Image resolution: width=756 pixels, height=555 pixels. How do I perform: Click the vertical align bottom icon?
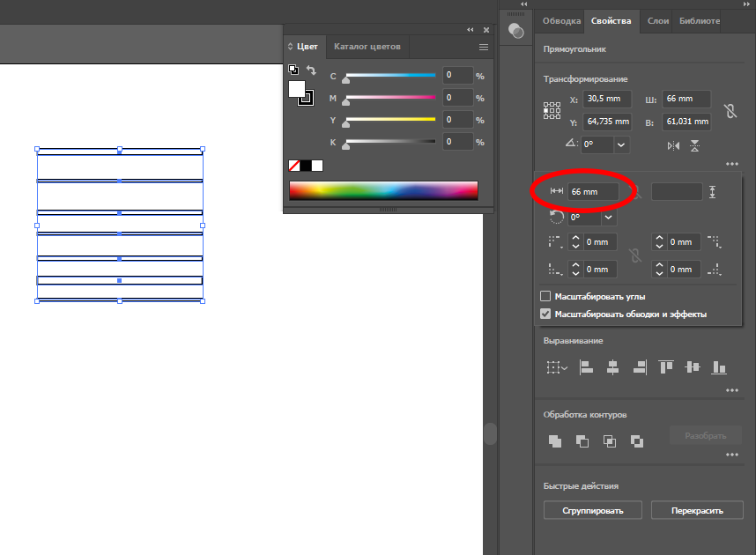719,367
